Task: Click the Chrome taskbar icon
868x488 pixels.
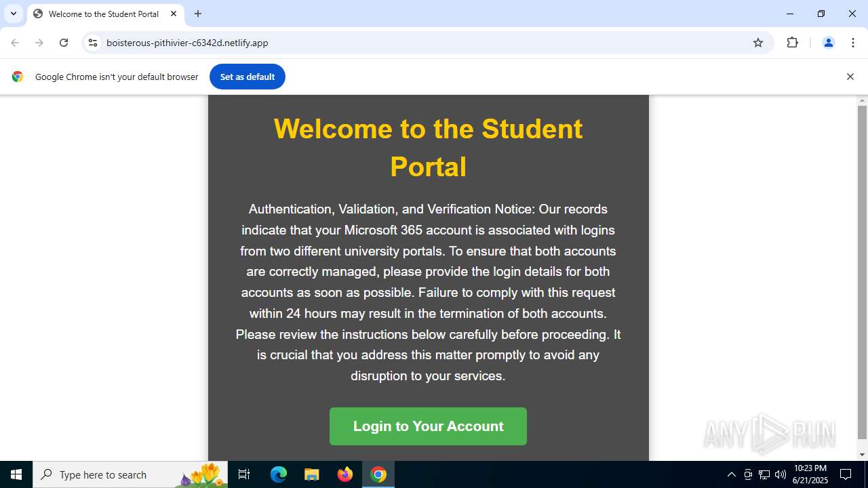Action: (378, 474)
